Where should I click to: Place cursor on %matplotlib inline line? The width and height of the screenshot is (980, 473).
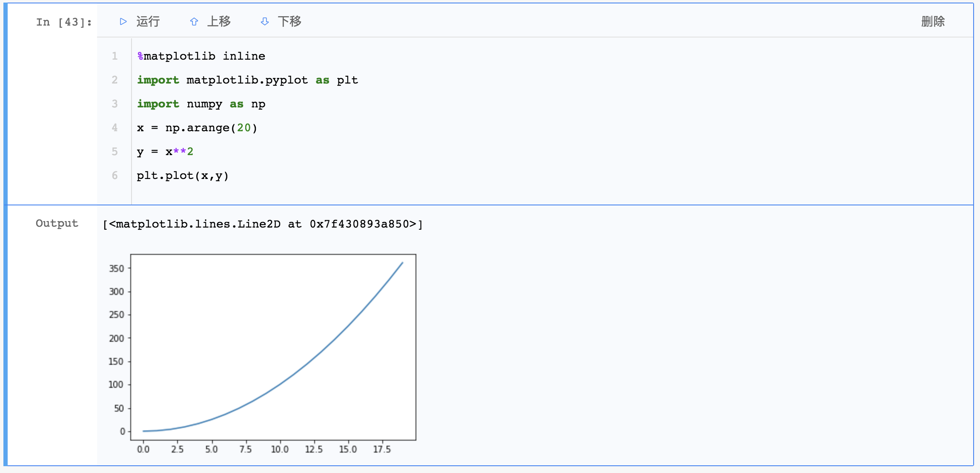(201, 56)
